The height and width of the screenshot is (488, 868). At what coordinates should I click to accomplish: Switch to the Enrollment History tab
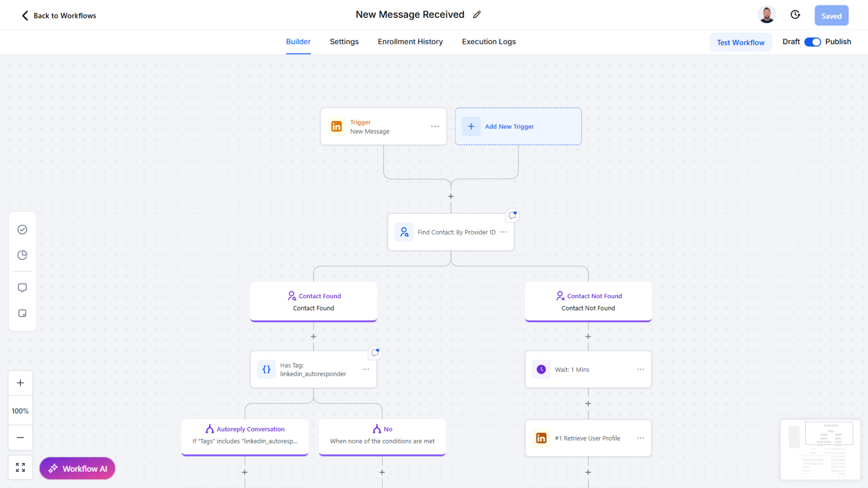tap(410, 42)
